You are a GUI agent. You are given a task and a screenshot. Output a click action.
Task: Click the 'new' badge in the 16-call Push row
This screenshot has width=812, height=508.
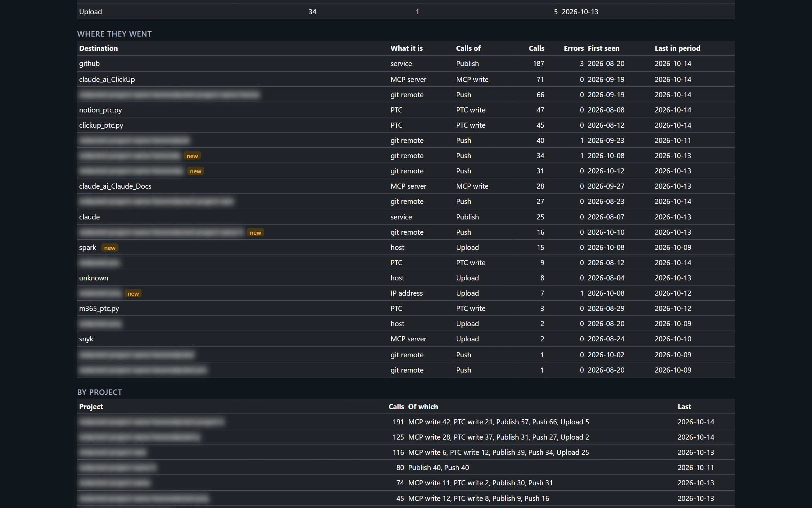[255, 233]
